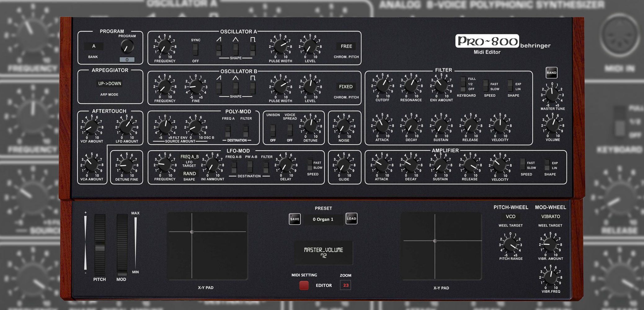Toggle amplifier SPEED FAST/SLOW switch

tap(522, 165)
